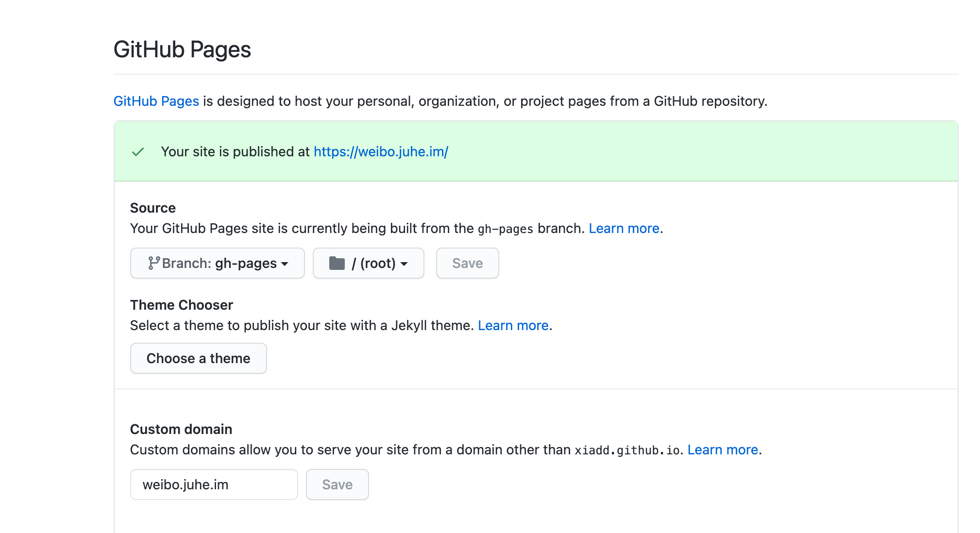Open the / (root) folder dropdown
This screenshot has height=533, width=980.
[368, 263]
